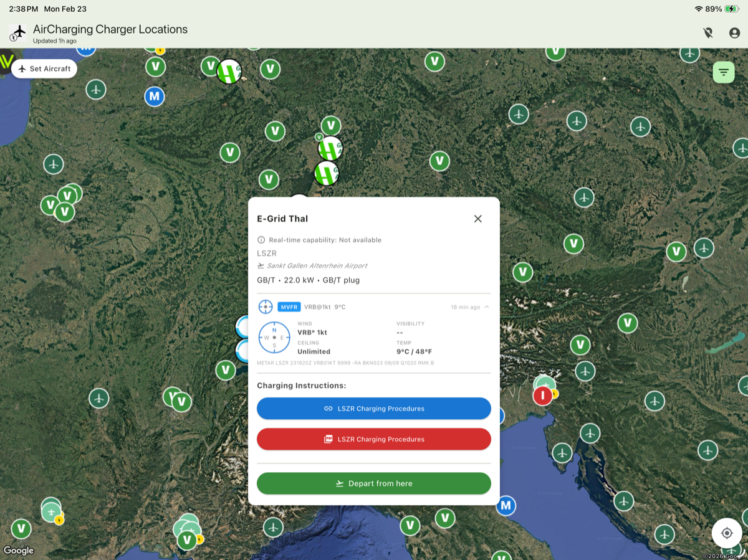Screen dimensions: 748x560
Task: Open the user account profile icon
Action: (734, 33)
